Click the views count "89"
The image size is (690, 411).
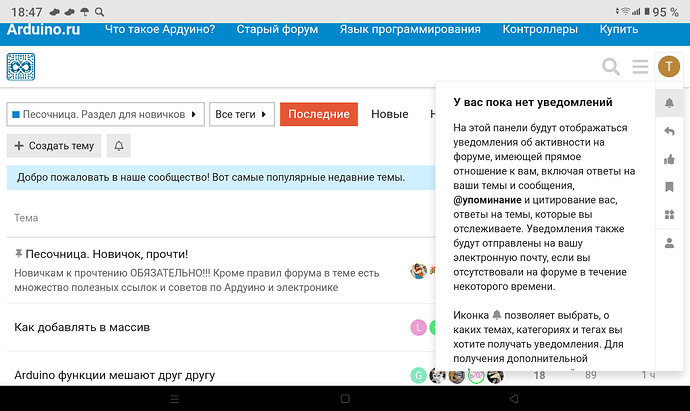pyautogui.click(x=591, y=375)
